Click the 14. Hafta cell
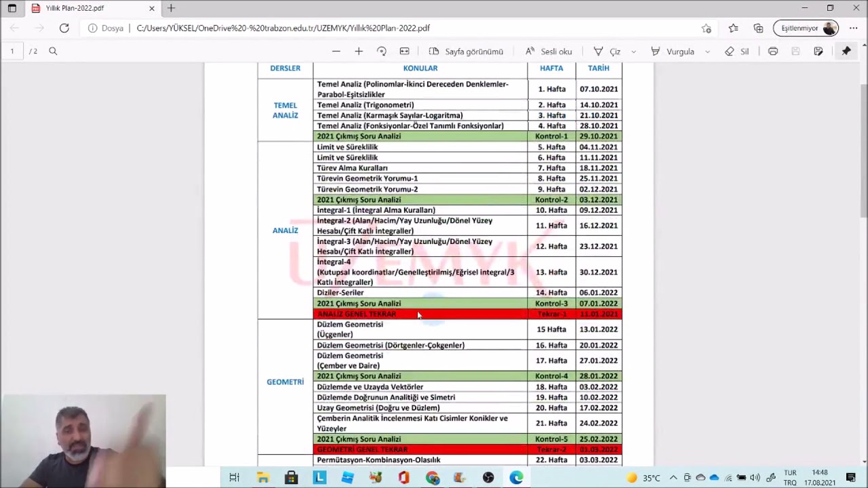 pyautogui.click(x=551, y=293)
